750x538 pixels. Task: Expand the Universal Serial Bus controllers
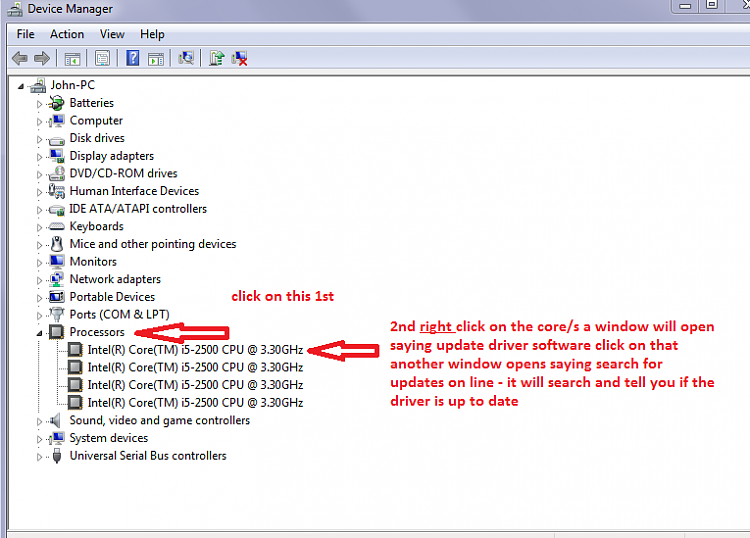[x=39, y=457]
